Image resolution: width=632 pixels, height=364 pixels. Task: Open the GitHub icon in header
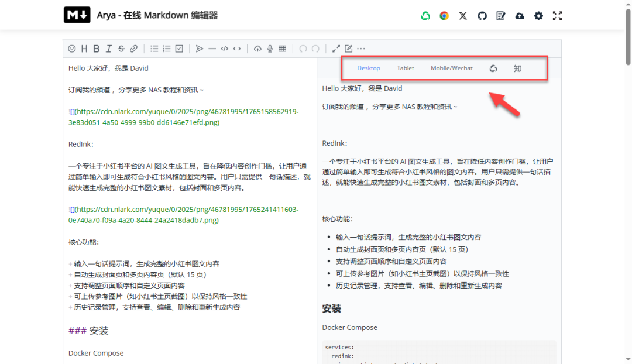pyautogui.click(x=482, y=16)
